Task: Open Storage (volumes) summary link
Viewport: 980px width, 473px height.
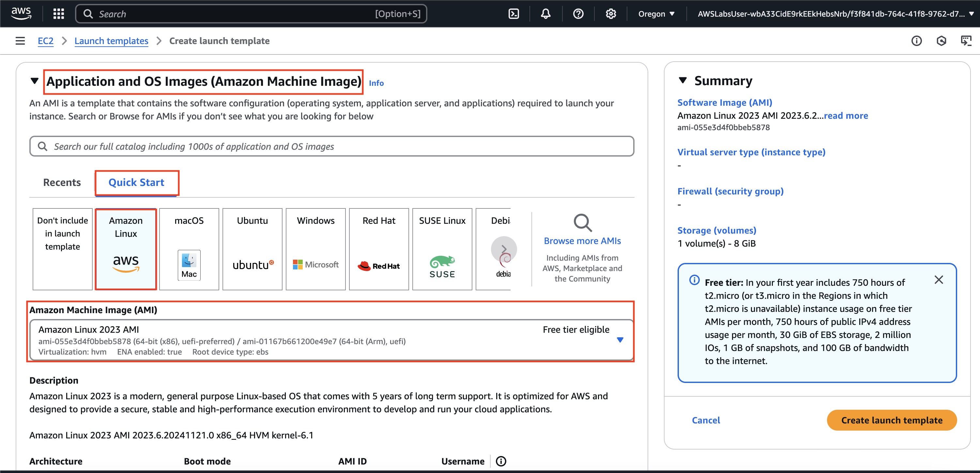Action: 717,230
